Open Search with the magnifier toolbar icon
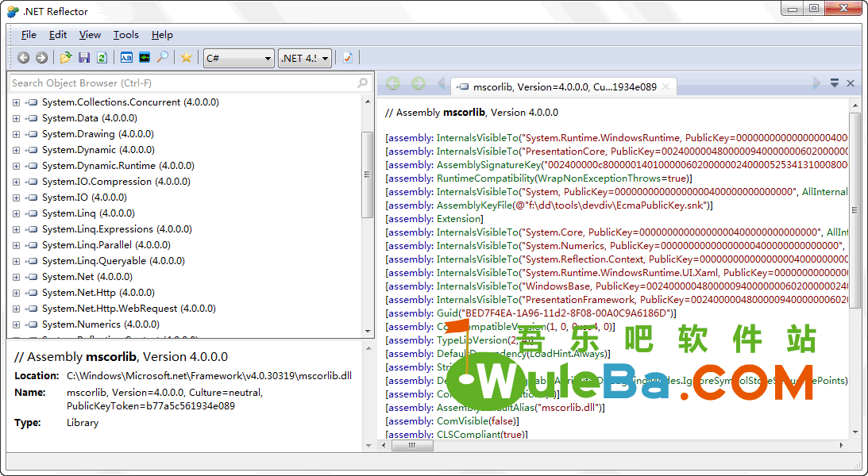 tap(162, 57)
